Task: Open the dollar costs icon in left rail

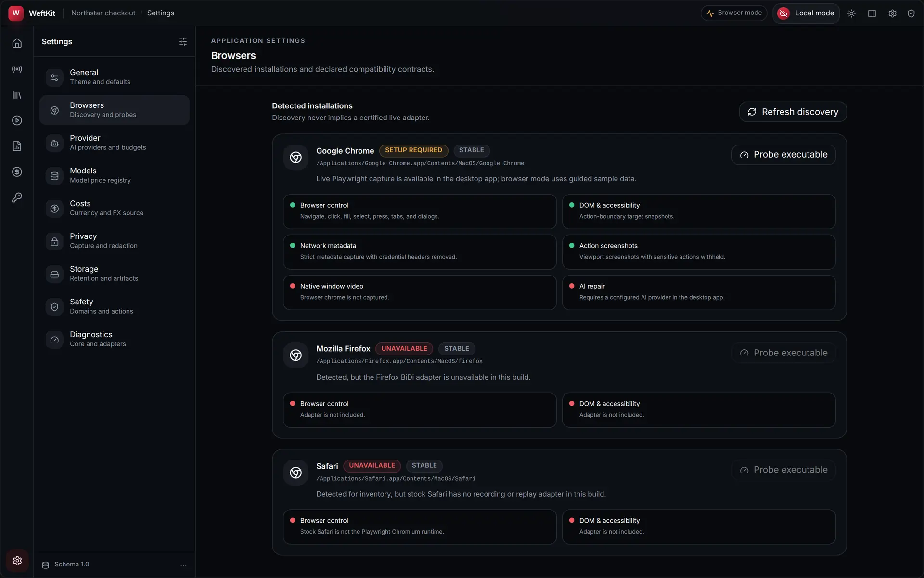Action: pyautogui.click(x=17, y=172)
